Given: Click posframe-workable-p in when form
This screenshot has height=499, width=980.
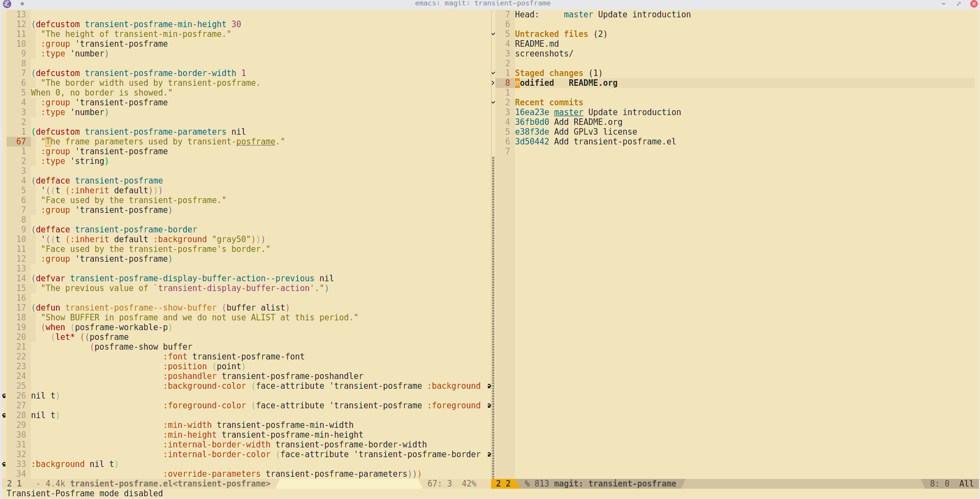Looking at the screenshot, I should pyautogui.click(x=121, y=327).
